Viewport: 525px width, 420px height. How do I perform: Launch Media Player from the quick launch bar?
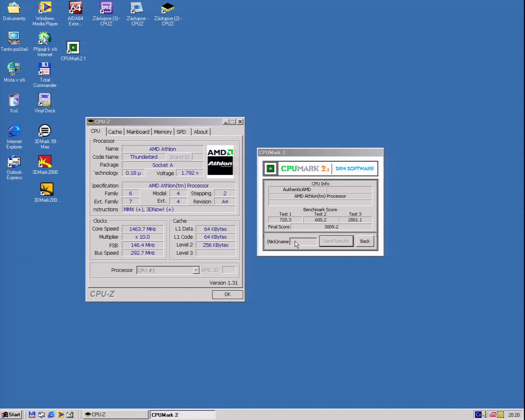[x=60, y=415]
